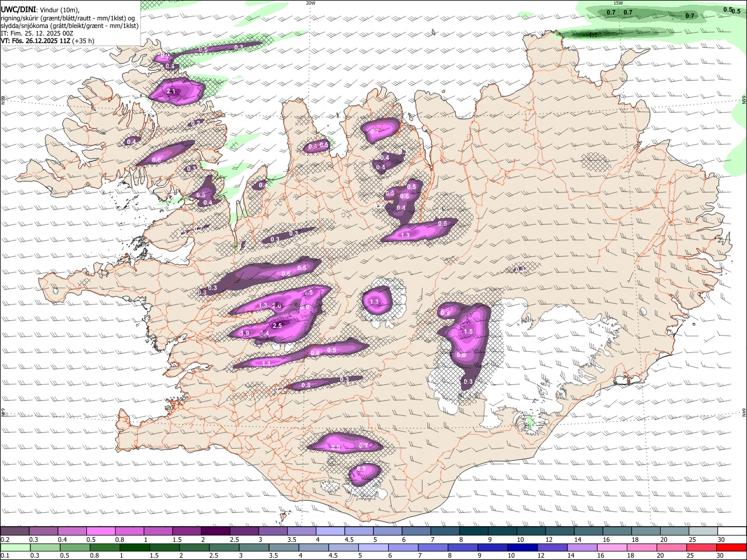Pick upper legend dark teal swatch between 8 and 9

click(x=474, y=531)
